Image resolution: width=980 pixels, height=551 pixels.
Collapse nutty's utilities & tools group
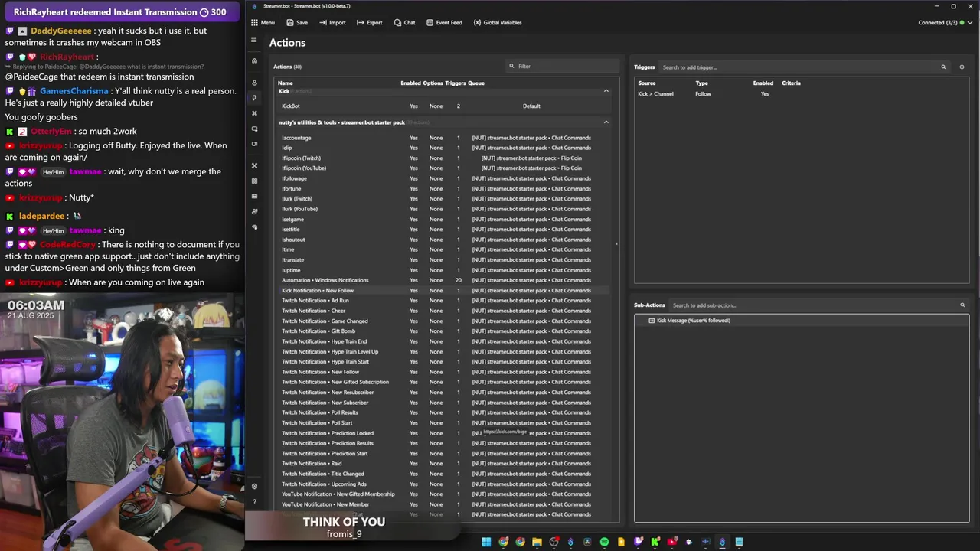606,122
